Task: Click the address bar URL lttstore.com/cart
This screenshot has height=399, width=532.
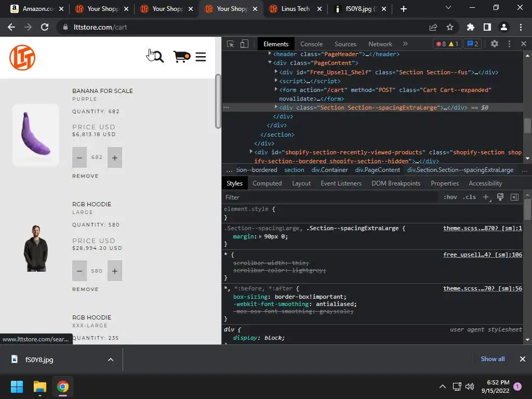Action: (x=100, y=27)
